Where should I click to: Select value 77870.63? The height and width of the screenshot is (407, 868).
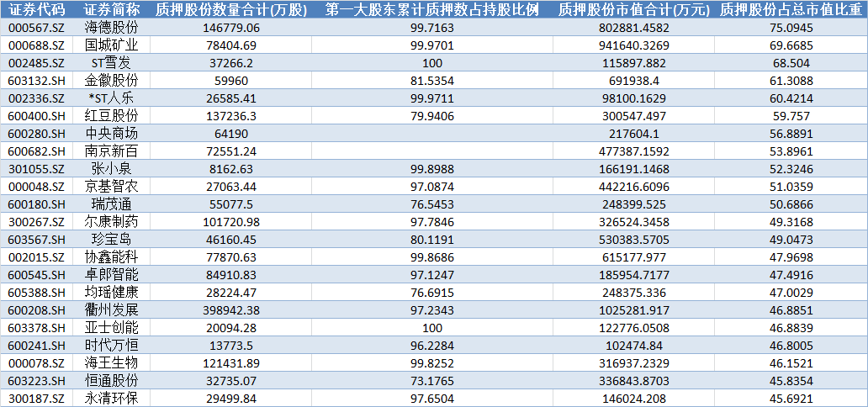231,257
